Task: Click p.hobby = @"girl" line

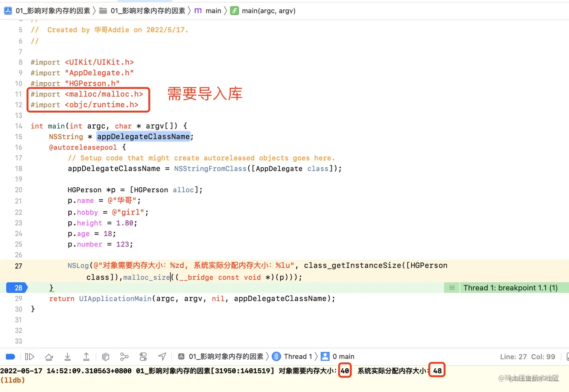Action: pyautogui.click(x=108, y=213)
